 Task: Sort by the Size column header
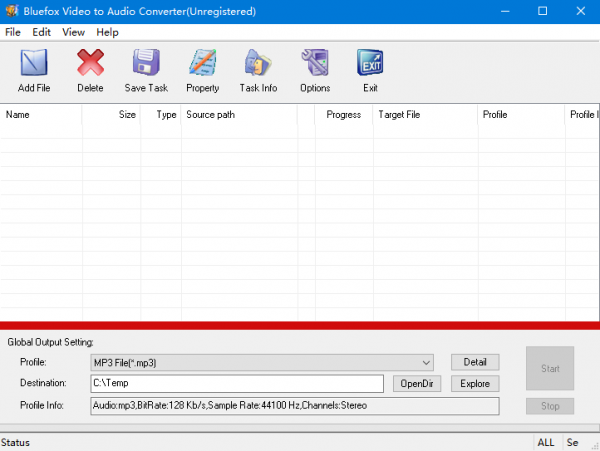pyautogui.click(x=111, y=114)
